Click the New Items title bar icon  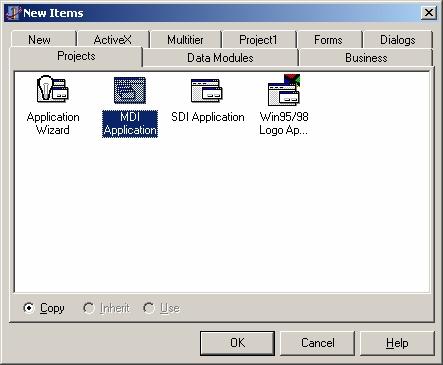point(13,13)
